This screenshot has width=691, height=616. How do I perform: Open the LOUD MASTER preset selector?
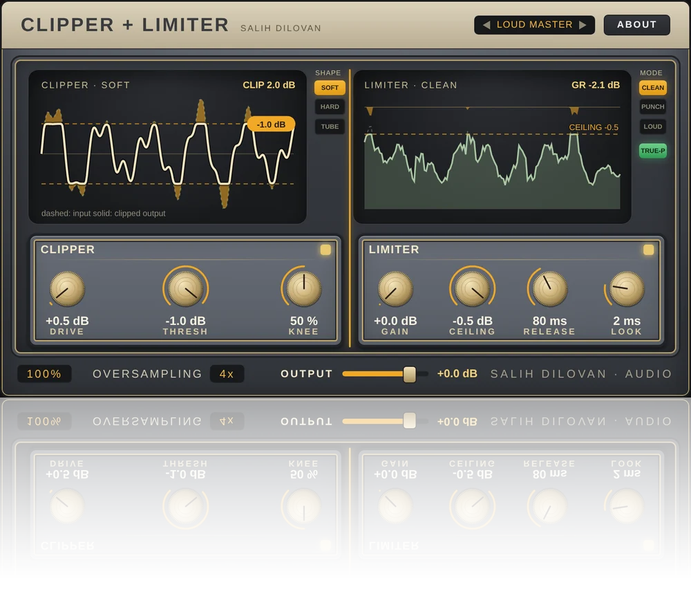[x=535, y=25]
